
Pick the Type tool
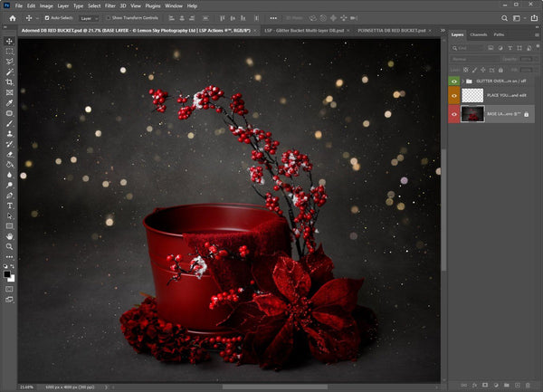pos(9,206)
